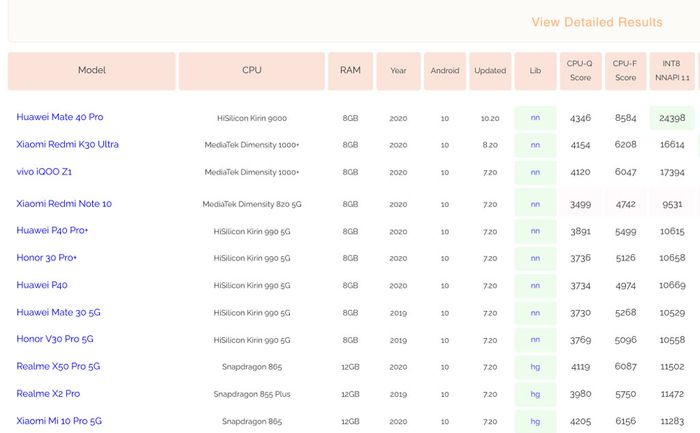Select MediaTek Dimensity 820 5G cell
The image size is (700, 433).
(252, 204)
